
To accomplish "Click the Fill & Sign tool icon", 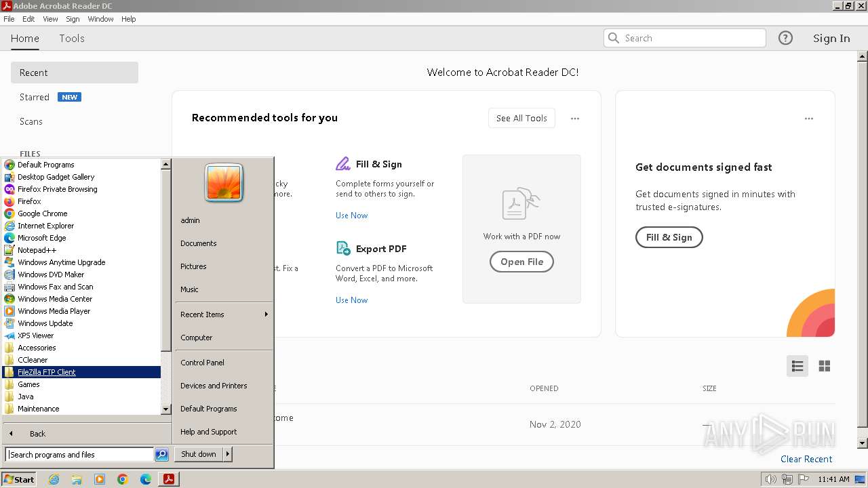I will 343,164.
